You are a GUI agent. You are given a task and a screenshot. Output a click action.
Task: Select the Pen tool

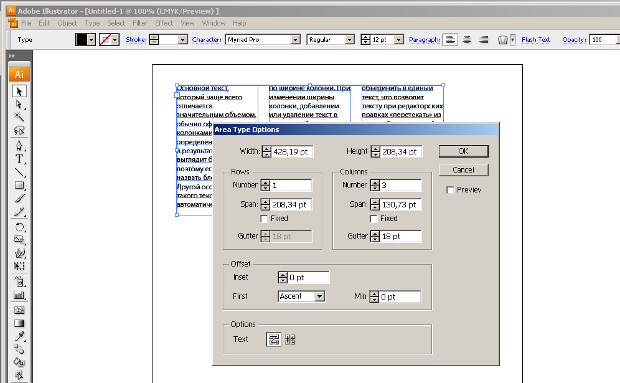tap(19, 146)
